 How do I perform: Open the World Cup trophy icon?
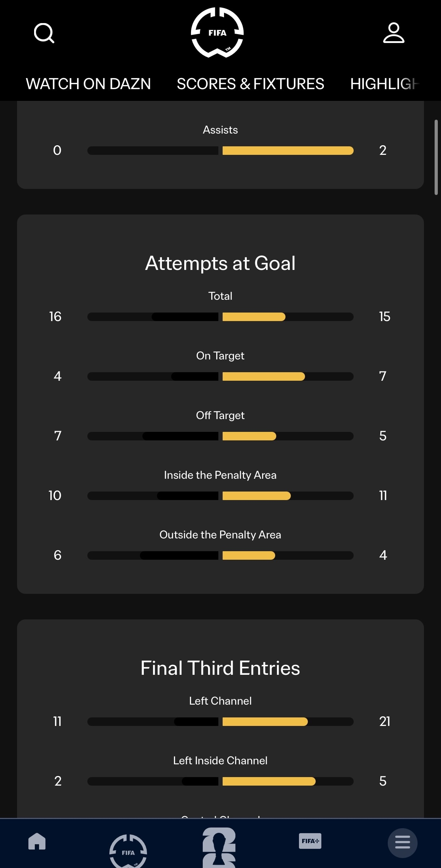pos(219,847)
